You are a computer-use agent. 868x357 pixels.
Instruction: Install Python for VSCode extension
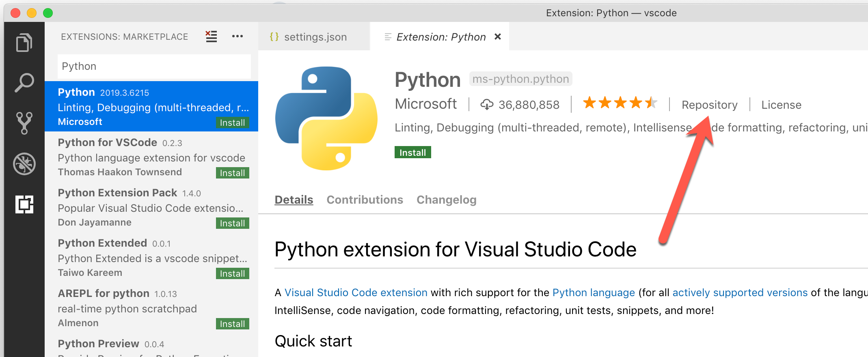232,173
